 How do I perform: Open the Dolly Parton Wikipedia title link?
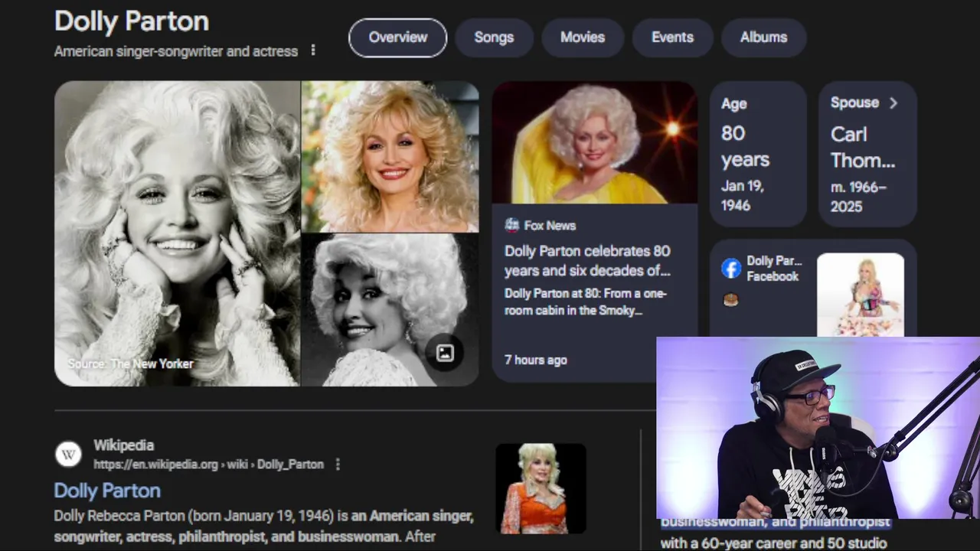pos(107,491)
